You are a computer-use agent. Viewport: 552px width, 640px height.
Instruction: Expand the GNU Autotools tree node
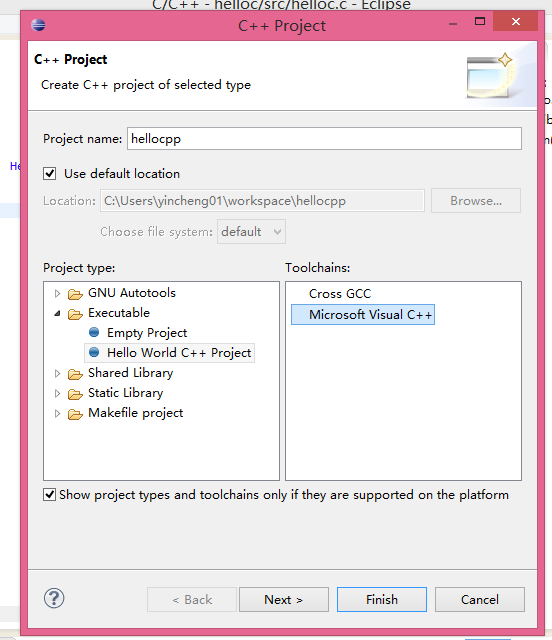[x=57, y=293]
